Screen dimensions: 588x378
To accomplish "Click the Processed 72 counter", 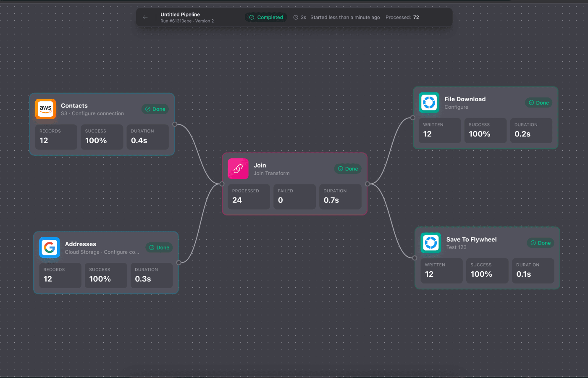I will click(x=402, y=17).
